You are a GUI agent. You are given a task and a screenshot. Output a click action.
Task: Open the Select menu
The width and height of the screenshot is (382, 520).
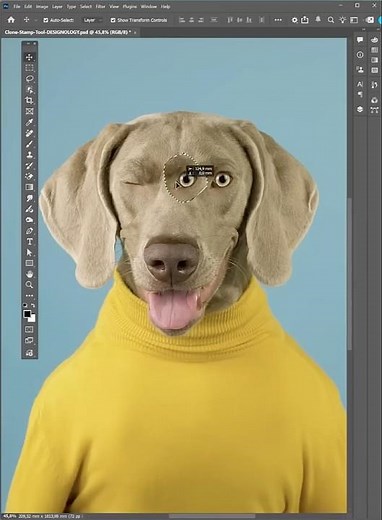click(x=86, y=6)
